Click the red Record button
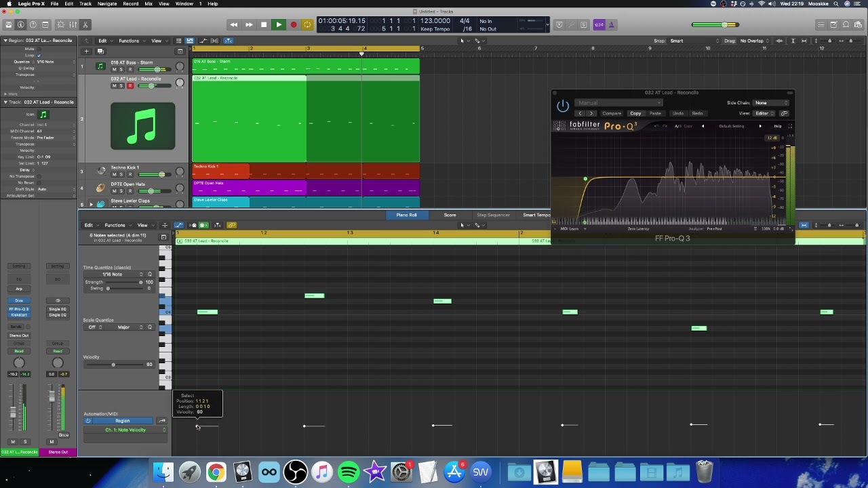This screenshot has width=868, height=488. tap(294, 25)
